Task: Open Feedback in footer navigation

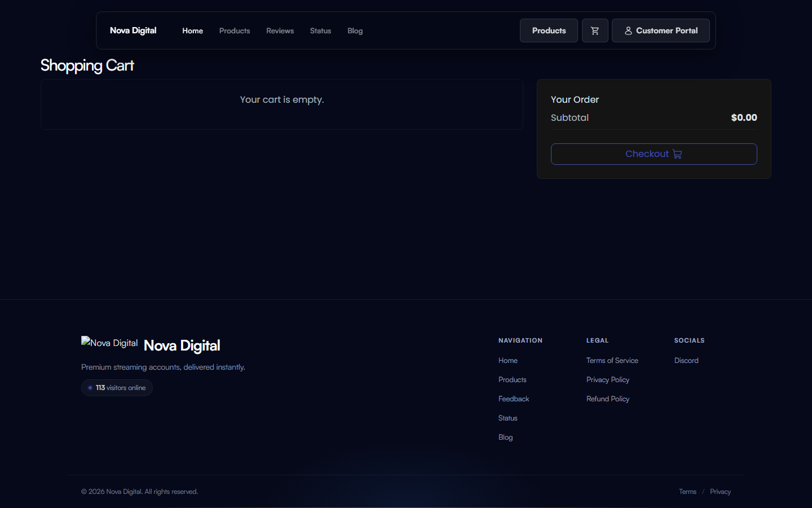Action: [x=514, y=399]
